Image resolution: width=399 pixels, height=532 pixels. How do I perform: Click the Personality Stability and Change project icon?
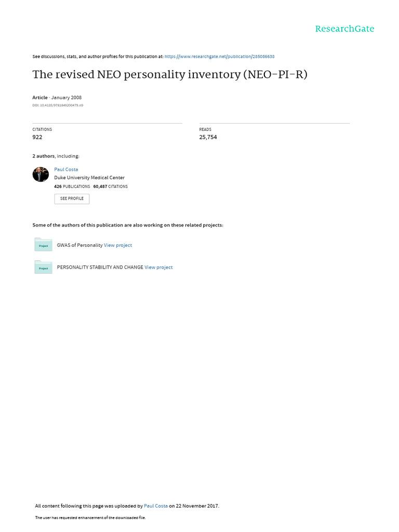43,267
